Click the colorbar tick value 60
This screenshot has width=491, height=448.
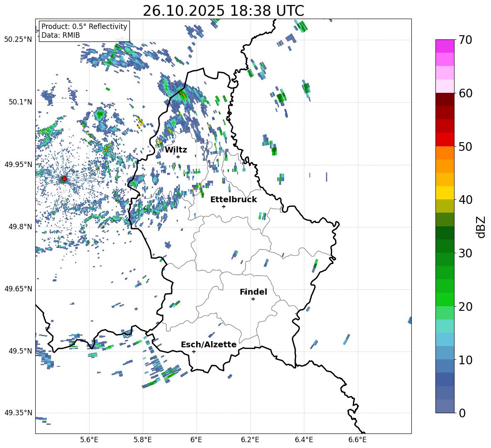465,93
